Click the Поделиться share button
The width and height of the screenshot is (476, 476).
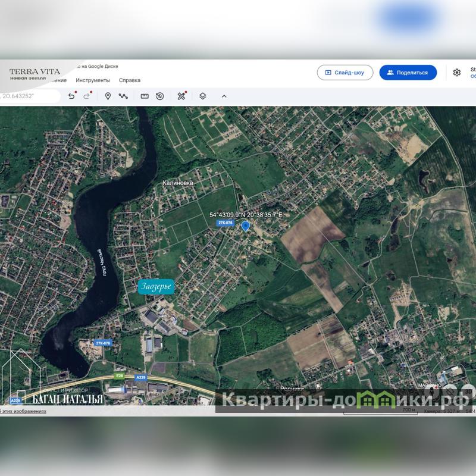point(408,73)
